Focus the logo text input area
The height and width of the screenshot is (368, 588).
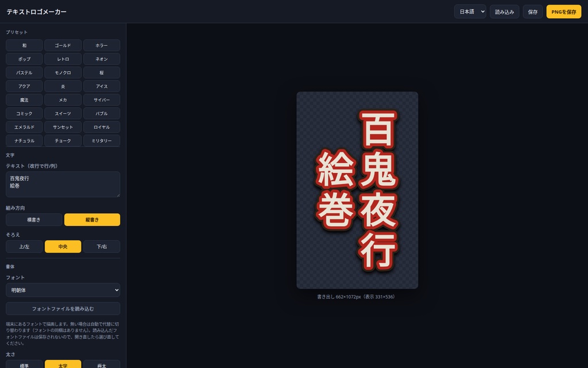pyautogui.click(x=63, y=185)
